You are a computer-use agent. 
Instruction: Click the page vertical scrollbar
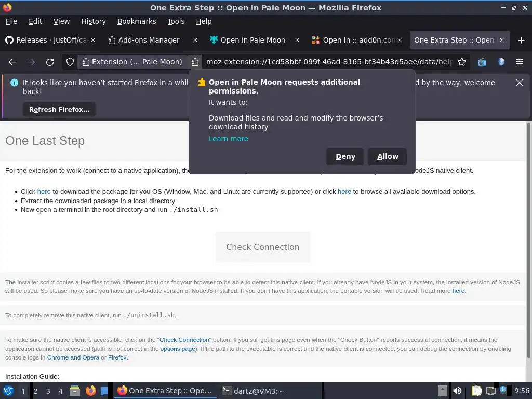tap(528, 240)
